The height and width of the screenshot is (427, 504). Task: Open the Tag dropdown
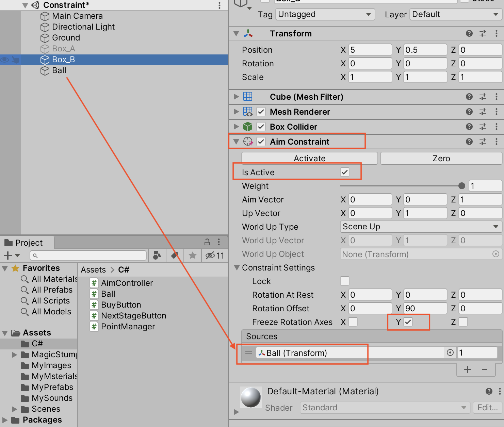pyautogui.click(x=325, y=14)
